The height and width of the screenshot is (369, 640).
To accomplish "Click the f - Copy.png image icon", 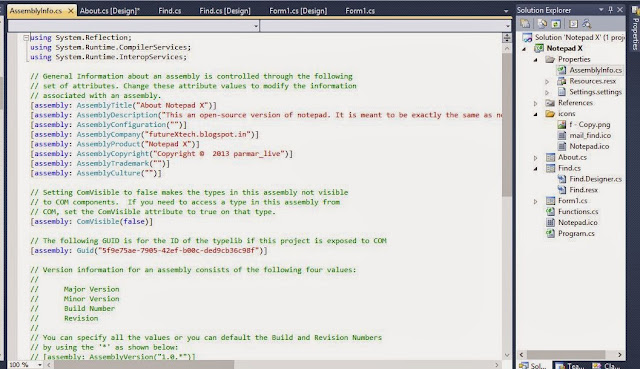I will coord(562,124).
